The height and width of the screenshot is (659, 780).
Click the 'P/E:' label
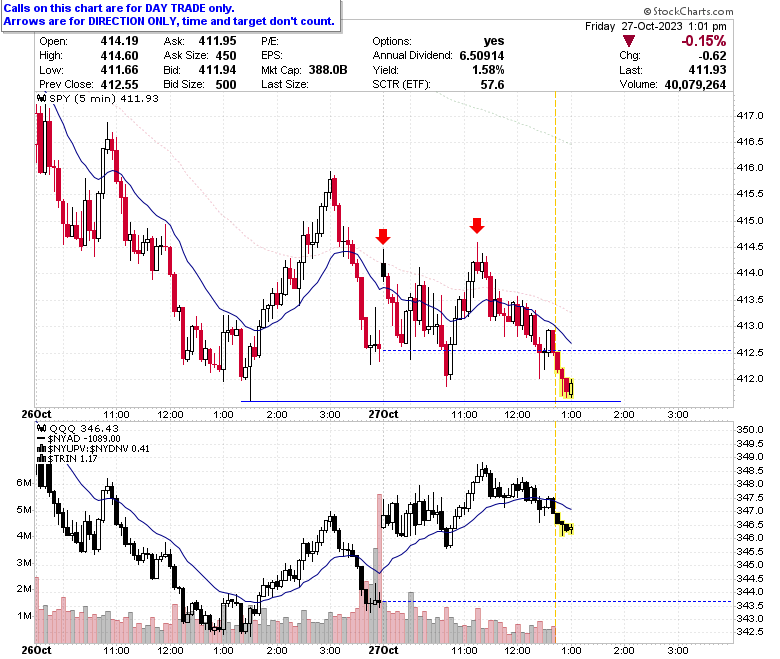[270, 41]
